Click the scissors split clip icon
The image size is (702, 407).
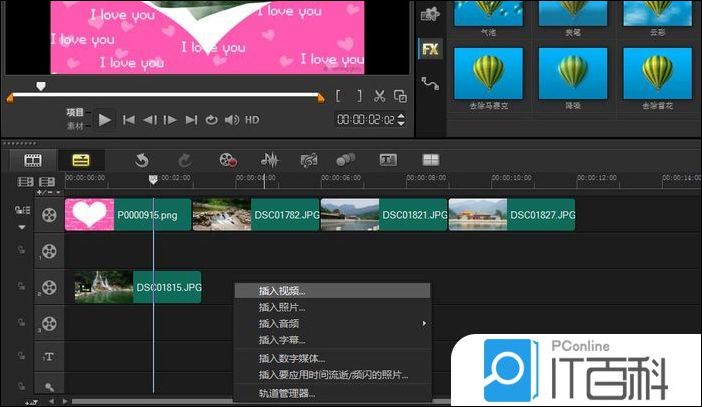380,96
